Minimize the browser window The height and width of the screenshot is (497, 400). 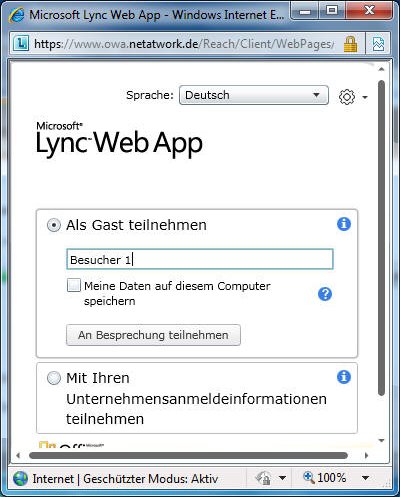pos(305,11)
